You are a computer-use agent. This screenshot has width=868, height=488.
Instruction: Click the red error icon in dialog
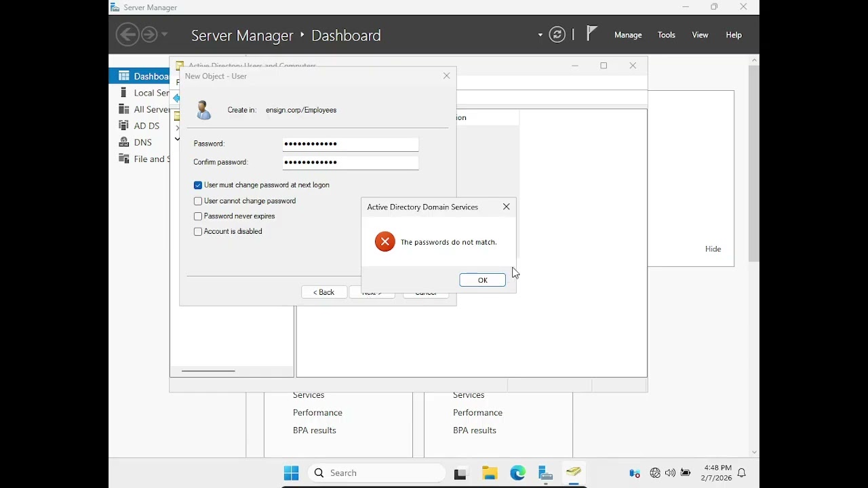pyautogui.click(x=384, y=241)
